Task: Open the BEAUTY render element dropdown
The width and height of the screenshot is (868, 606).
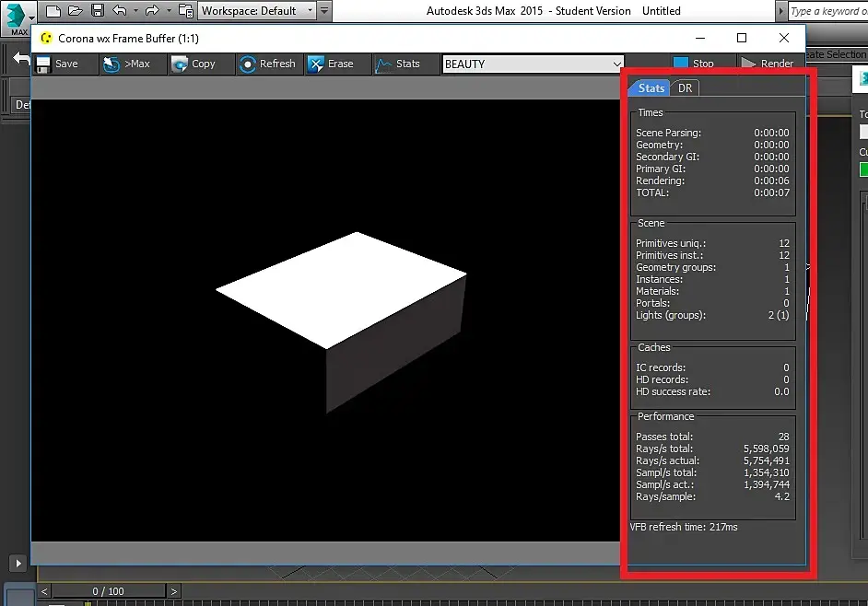Action: [x=534, y=64]
